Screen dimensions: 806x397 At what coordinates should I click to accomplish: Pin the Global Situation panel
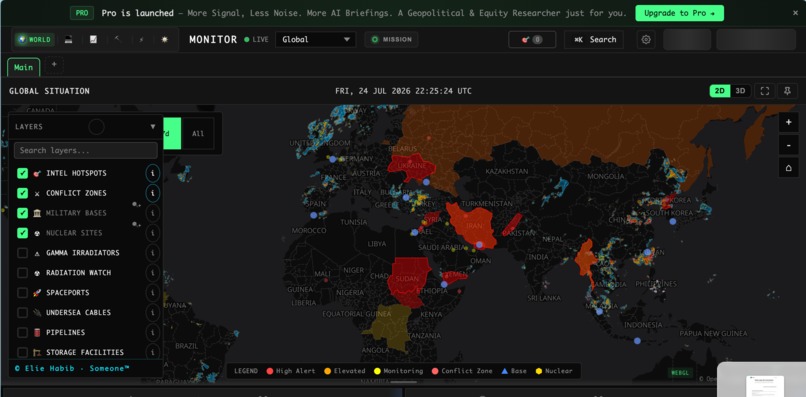tap(787, 91)
